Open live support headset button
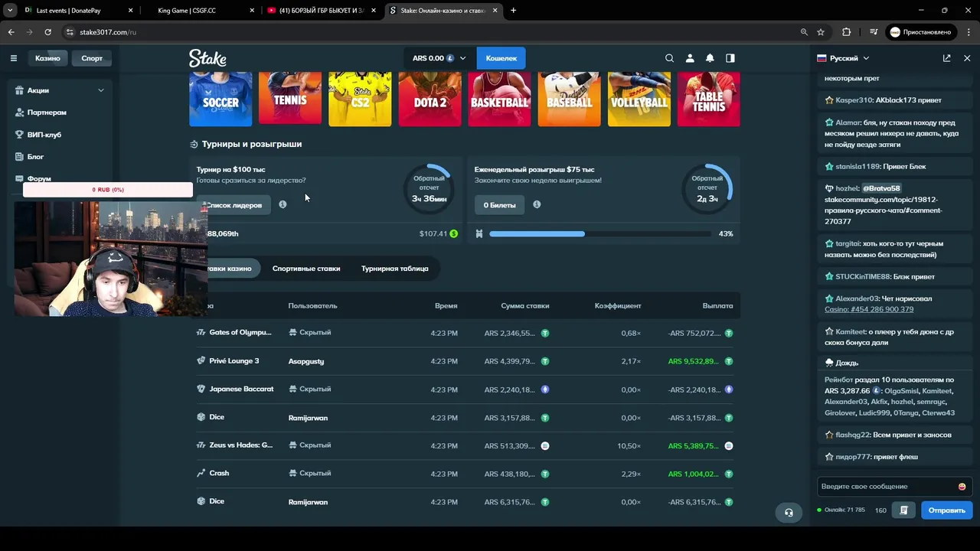Screen dimensions: 980x551 [x=789, y=513]
